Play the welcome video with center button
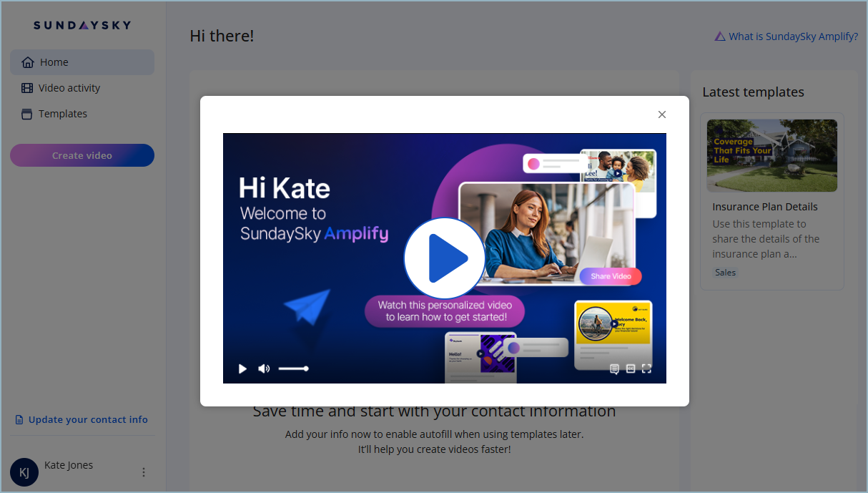The height and width of the screenshot is (493, 868). 444,258
